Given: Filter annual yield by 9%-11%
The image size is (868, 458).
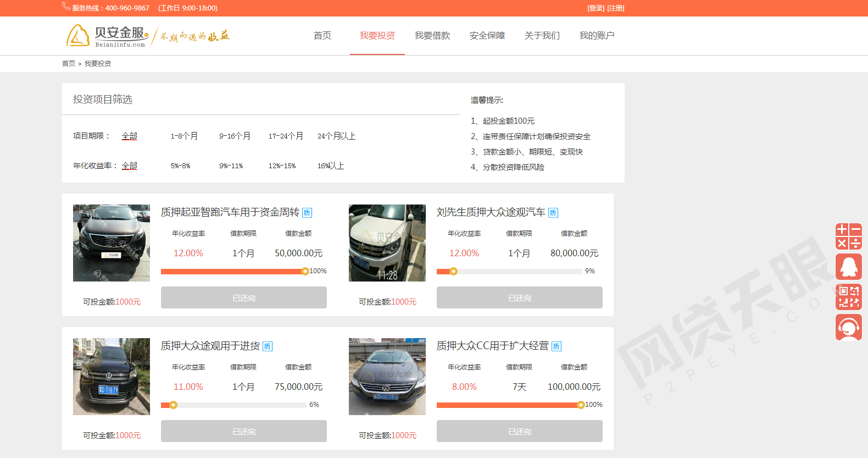Looking at the screenshot, I should point(231,165).
